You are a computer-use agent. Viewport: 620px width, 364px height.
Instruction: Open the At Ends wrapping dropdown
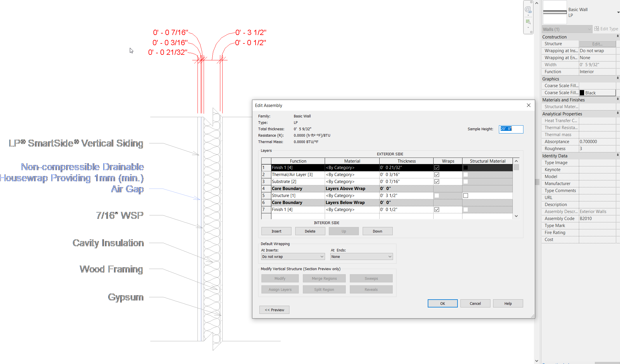(x=361, y=256)
